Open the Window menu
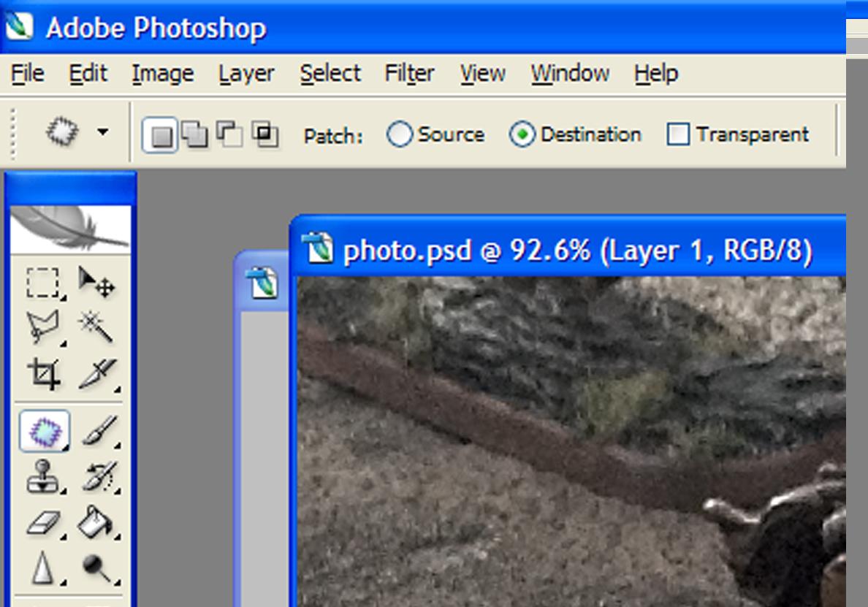Screen dimensions: 868x607 [570, 74]
